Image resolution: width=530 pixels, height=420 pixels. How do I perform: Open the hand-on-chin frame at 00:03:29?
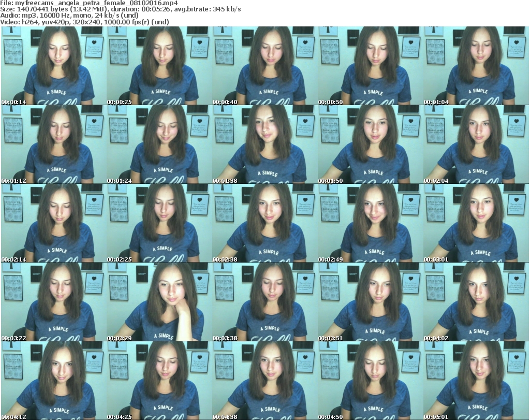159,301
